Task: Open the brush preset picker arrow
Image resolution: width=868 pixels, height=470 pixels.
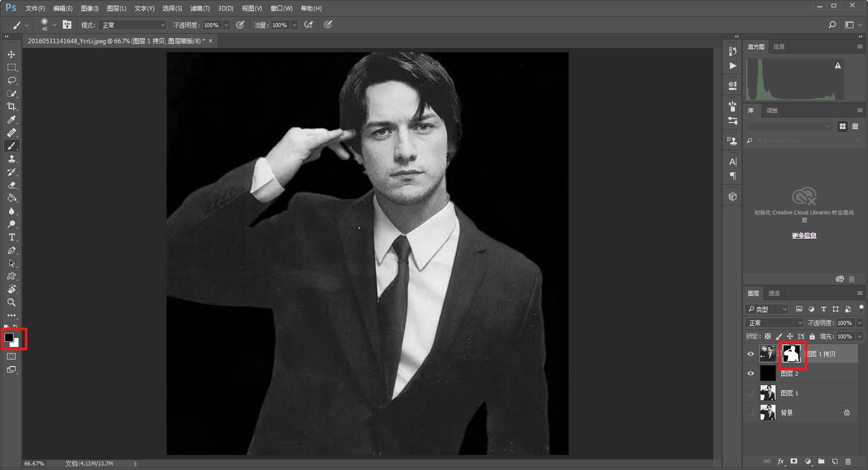Action: [x=54, y=25]
